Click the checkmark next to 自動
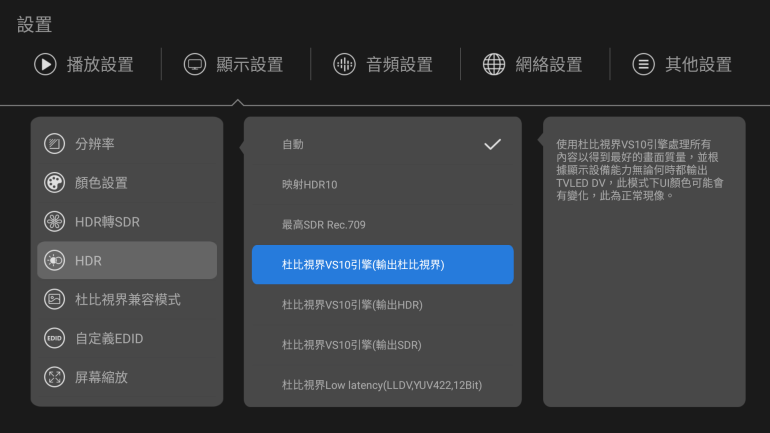770x433 pixels. [x=493, y=144]
